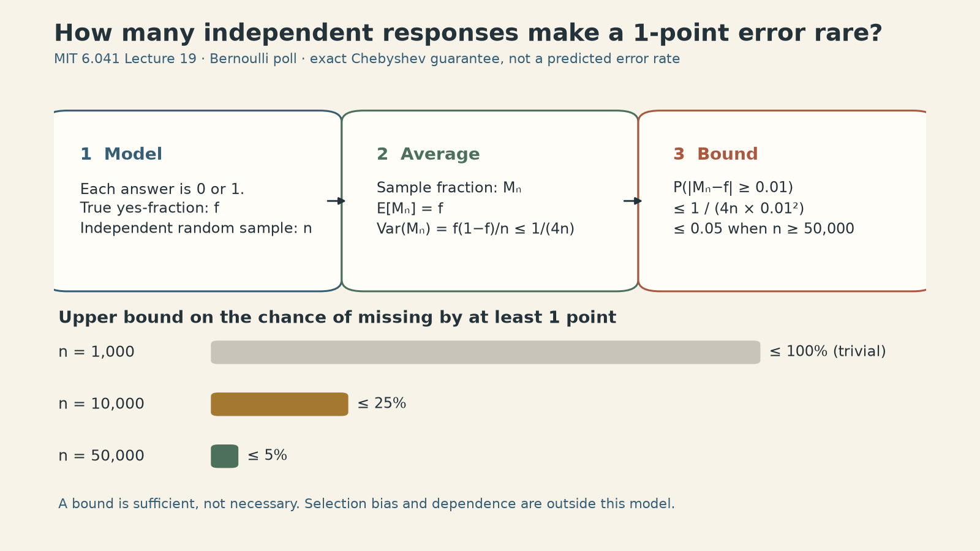Click the '3 Bound' card heading
This screenshot has width=980, height=551.
[x=715, y=154]
